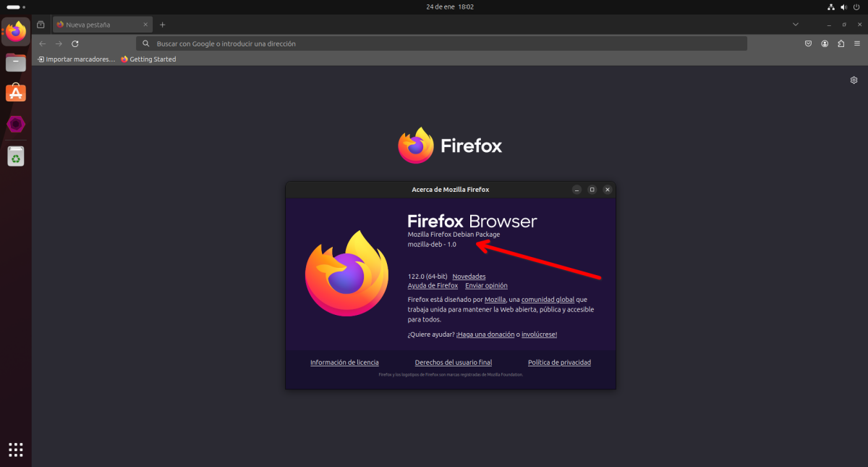Close the main Firefox browser window

pyautogui.click(x=858, y=25)
